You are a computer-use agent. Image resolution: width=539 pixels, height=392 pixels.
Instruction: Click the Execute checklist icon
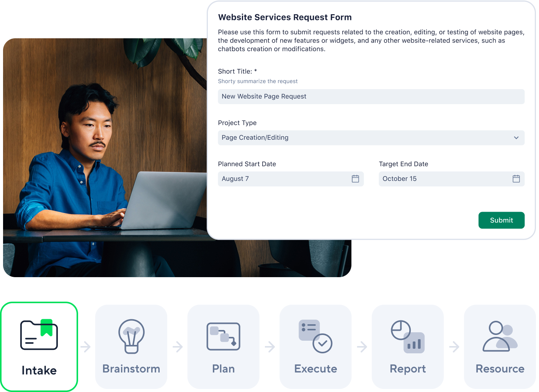point(315,336)
